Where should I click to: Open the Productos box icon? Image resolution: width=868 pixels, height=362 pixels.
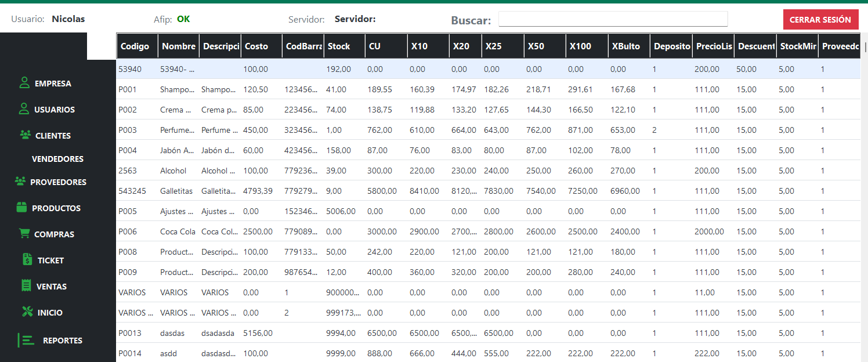point(22,208)
